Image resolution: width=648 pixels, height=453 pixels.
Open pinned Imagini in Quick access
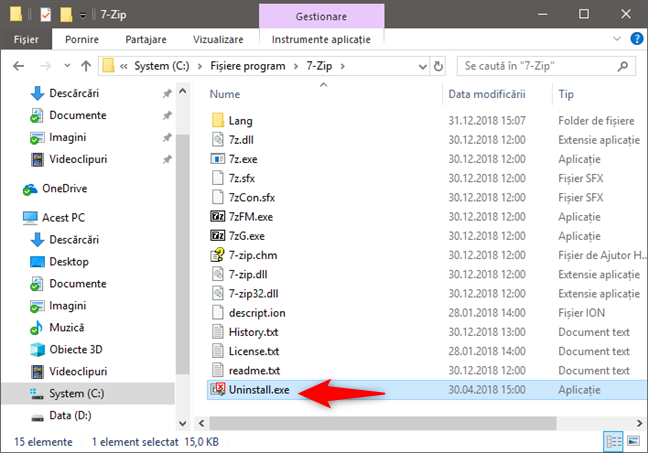click(x=67, y=137)
